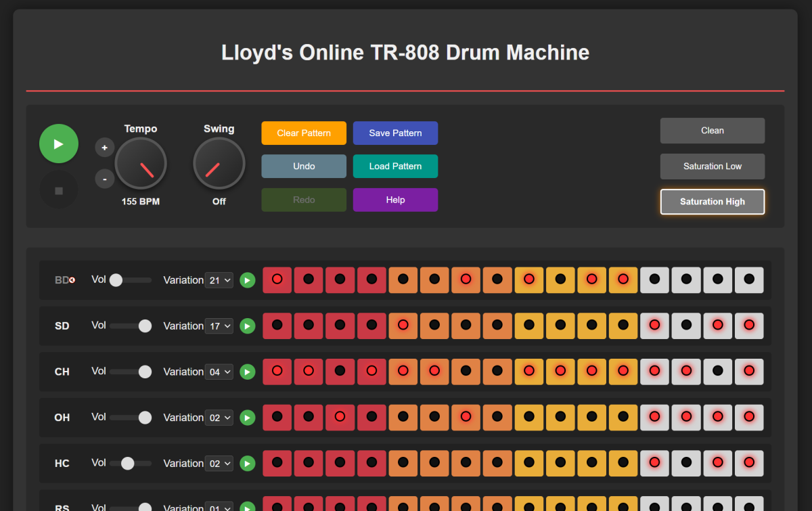
Task: Open the BD Variation dropdown showing 21
Action: [219, 280]
